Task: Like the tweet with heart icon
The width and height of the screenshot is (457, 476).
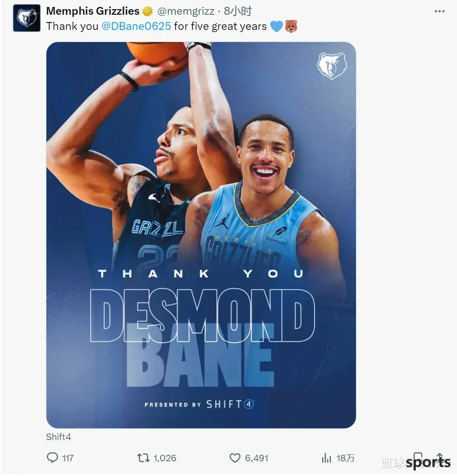Action: [x=235, y=458]
